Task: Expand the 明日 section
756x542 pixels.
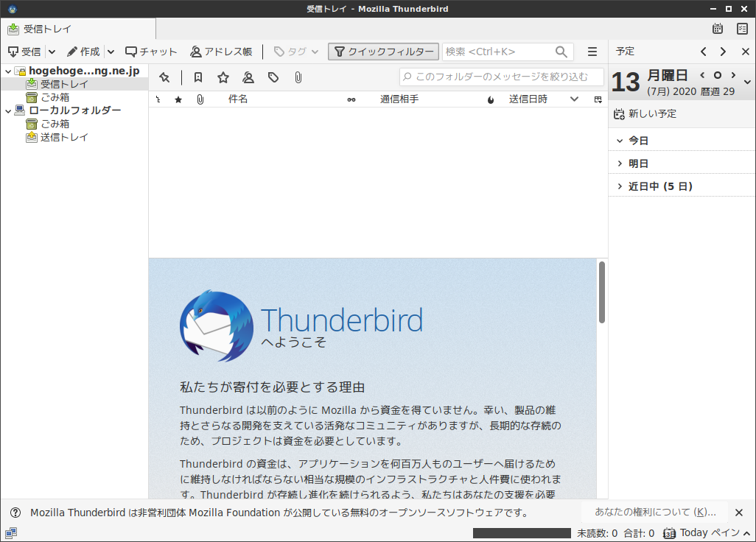Action: click(620, 163)
